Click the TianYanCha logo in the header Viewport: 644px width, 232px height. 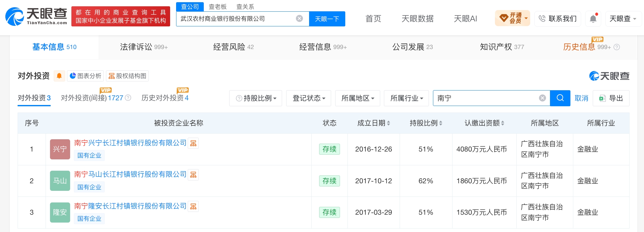36,16
